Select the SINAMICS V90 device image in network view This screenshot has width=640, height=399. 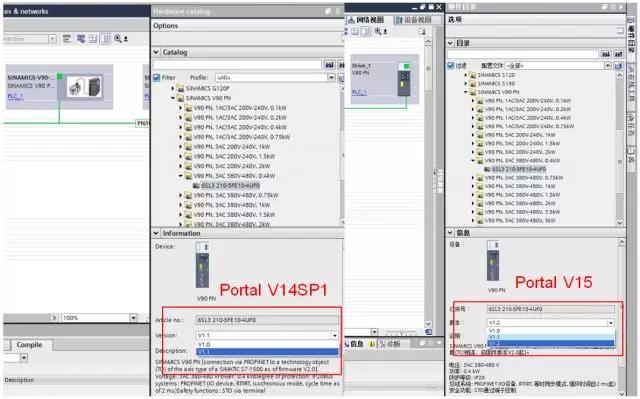[84, 86]
